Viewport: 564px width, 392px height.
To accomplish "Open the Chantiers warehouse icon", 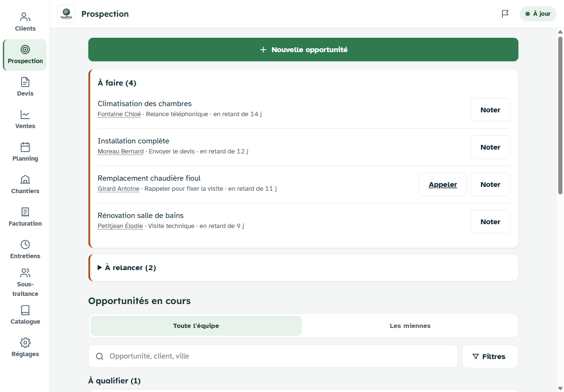I will pyautogui.click(x=25, y=179).
